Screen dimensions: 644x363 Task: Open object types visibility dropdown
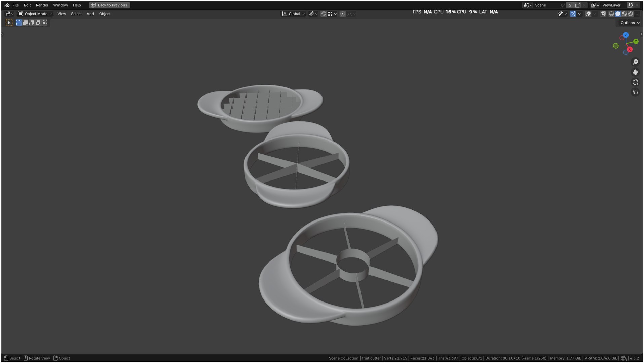coord(562,14)
